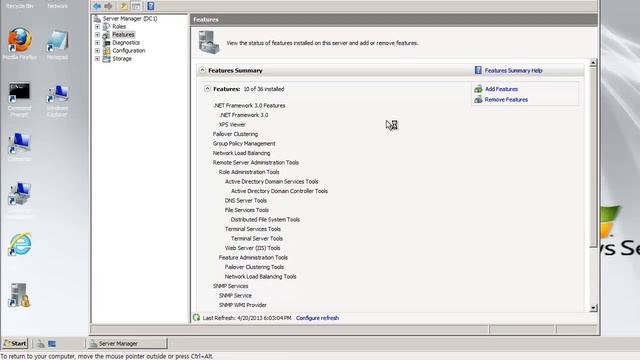Click the Active Directory Domain Controller Tools entry
Screen dimensions: 640x360
pos(279,191)
